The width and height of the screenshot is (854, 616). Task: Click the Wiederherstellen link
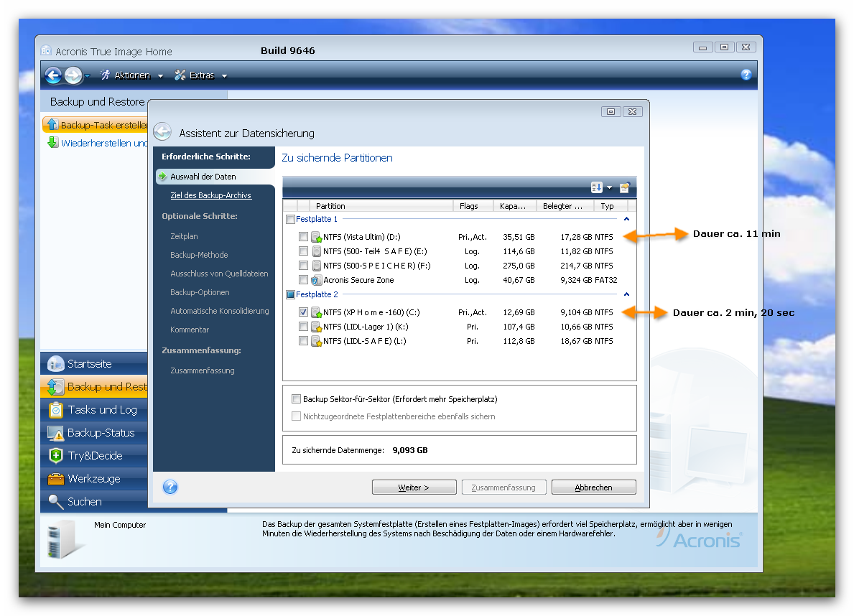[103, 144]
